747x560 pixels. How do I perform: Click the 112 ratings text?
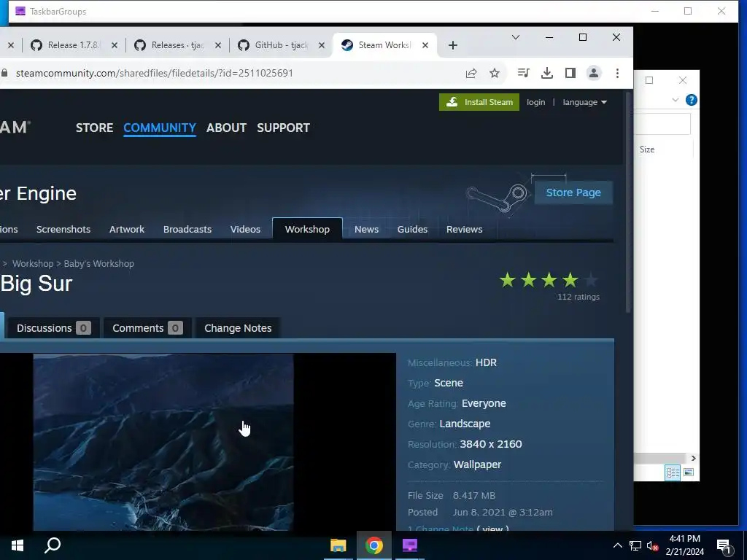[x=578, y=297]
